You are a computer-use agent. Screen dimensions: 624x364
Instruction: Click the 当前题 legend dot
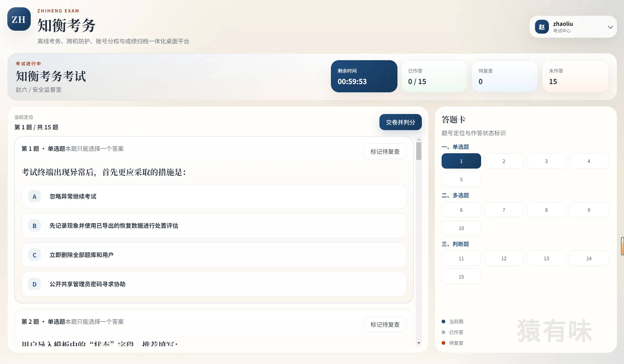[443, 321]
